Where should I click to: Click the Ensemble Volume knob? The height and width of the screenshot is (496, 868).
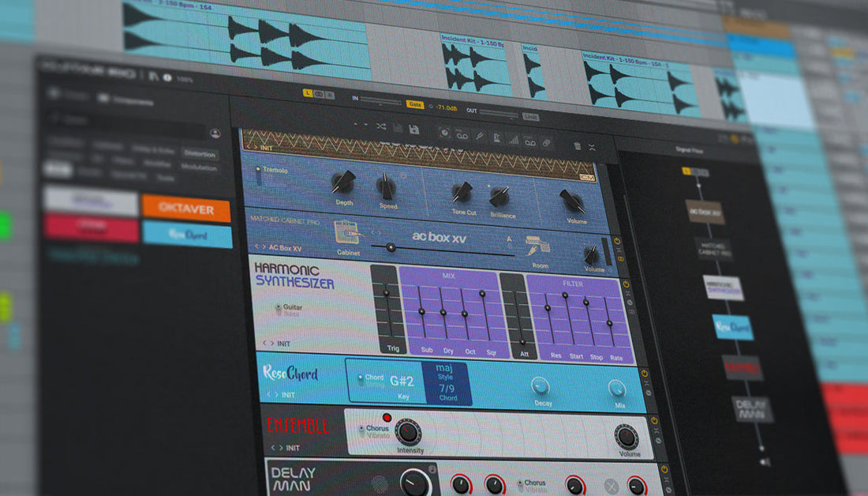click(x=626, y=438)
